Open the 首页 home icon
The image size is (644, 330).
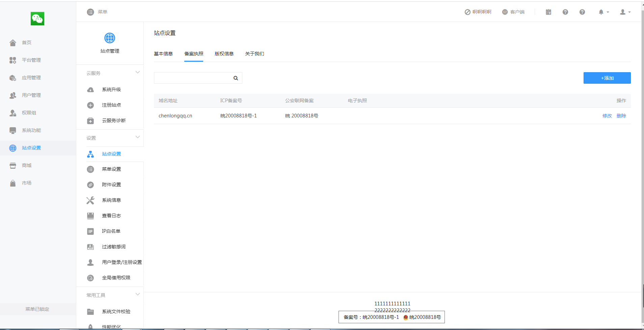(13, 43)
